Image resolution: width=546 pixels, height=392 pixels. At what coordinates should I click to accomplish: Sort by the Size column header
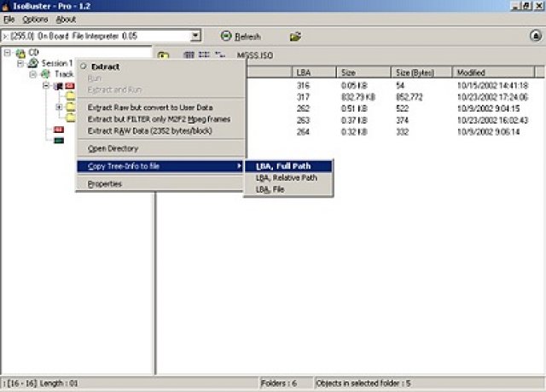[x=363, y=72]
